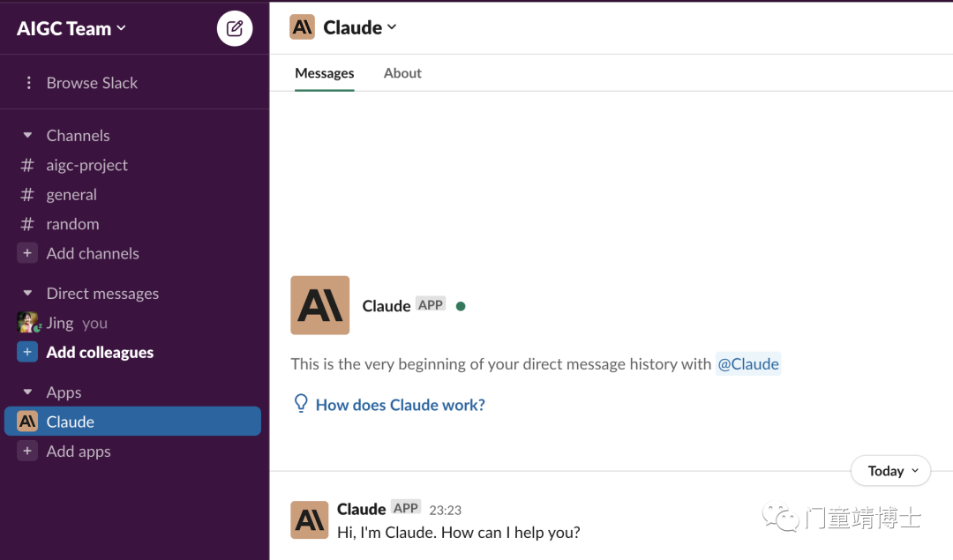
Task: Click the plus icon beside Add apps
Action: [x=26, y=452]
